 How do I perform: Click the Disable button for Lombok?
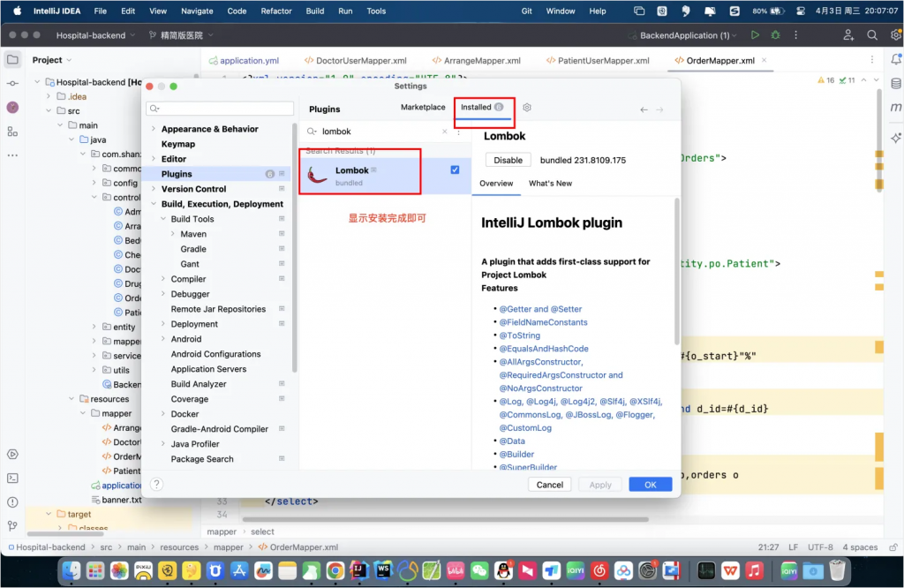[x=508, y=161]
